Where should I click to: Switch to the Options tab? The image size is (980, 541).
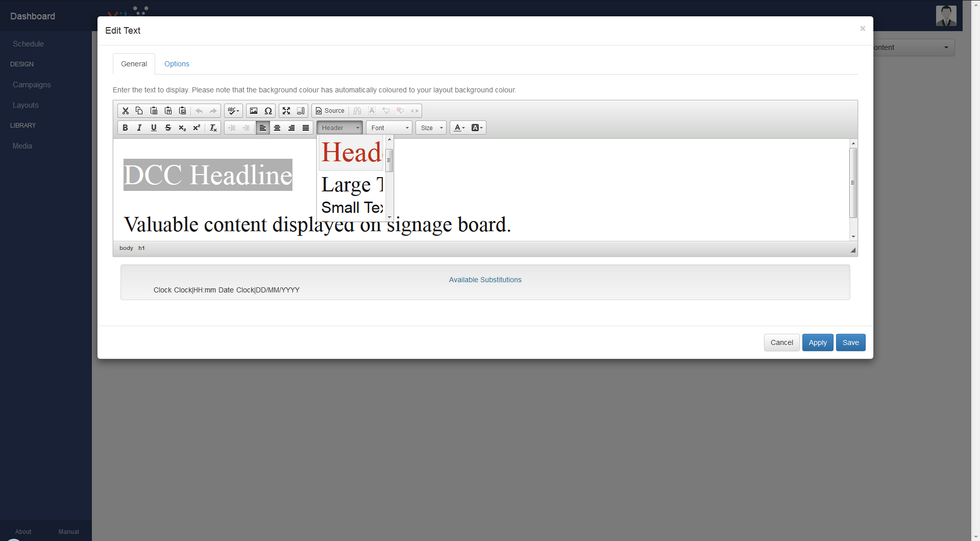point(177,64)
